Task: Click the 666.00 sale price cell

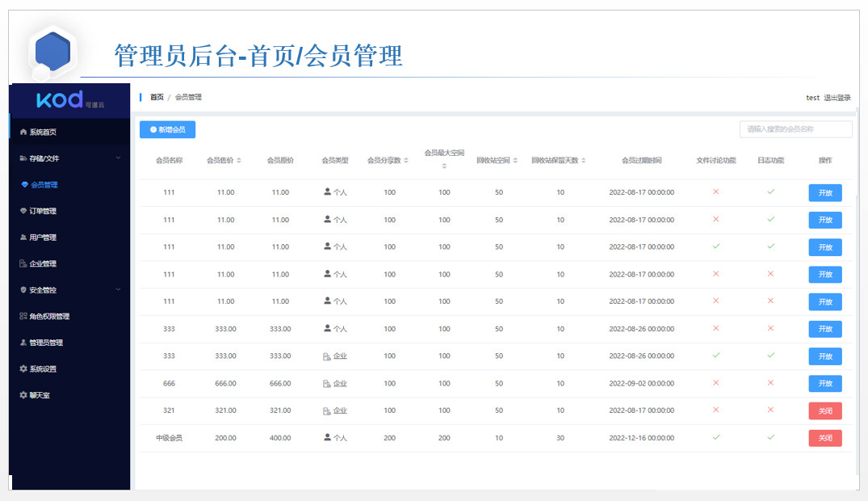Action: 225,384
